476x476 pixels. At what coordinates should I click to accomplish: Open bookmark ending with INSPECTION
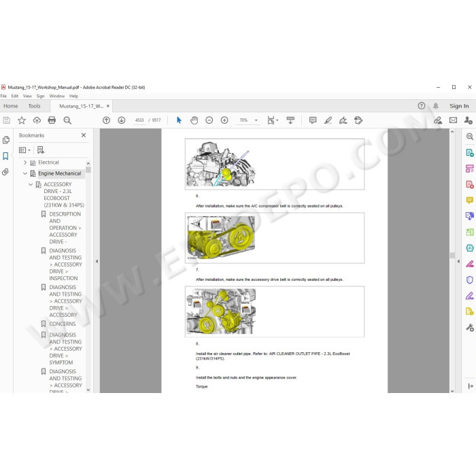click(x=65, y=264)
